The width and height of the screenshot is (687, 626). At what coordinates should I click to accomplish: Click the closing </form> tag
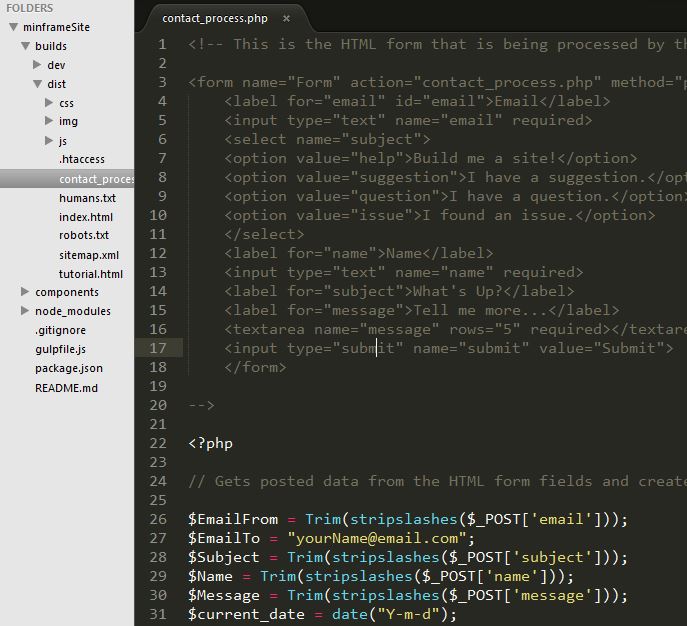click(x=255, y=367)
